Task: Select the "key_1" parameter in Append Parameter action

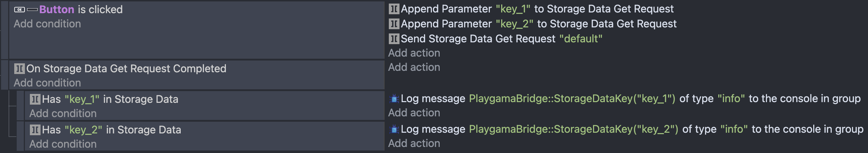Action: click(513, 9)
